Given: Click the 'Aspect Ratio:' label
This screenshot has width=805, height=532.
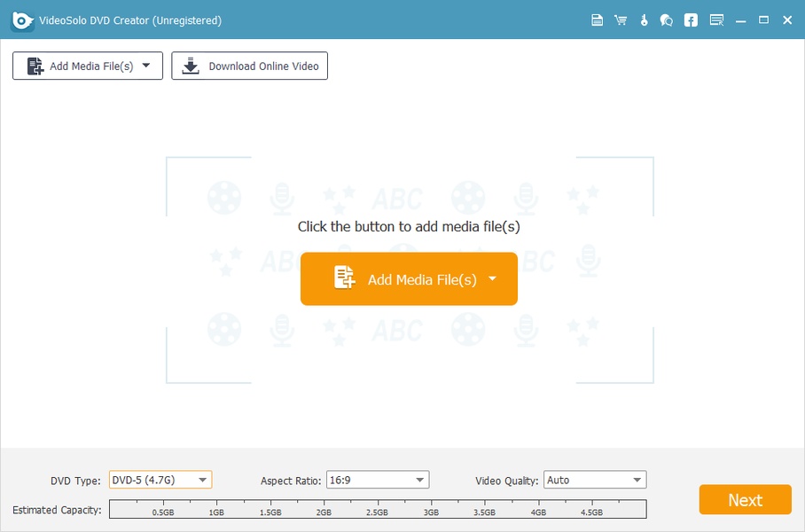Looking at the screenshot, I should 291,481.
